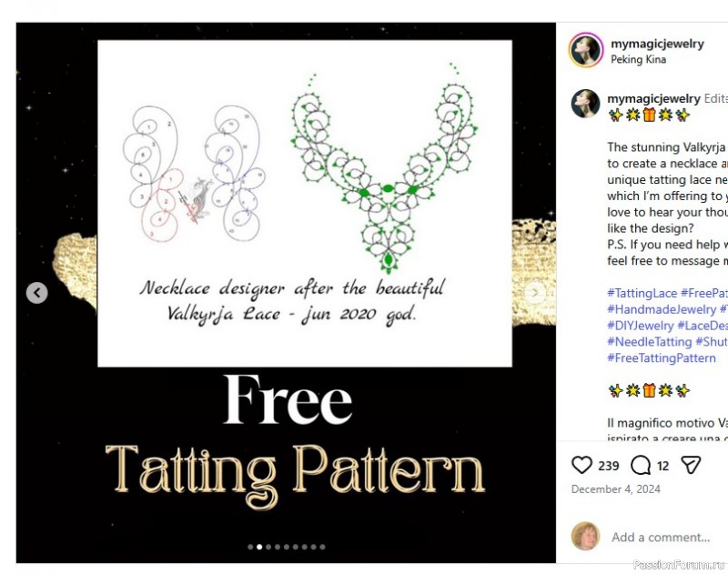The width and height of the screenshot is (728, 574).
Task: Go to previous slide arrow
Action: point(37,293)
